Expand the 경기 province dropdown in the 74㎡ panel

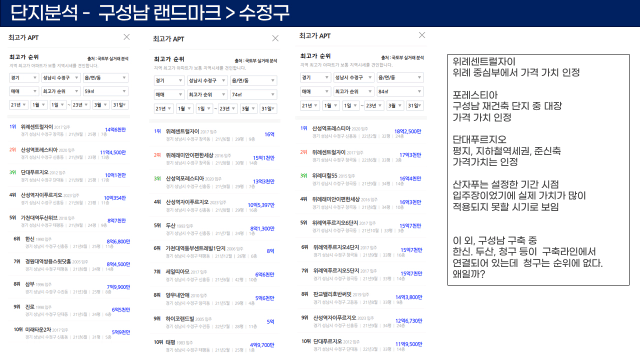(x=169, y=80)
